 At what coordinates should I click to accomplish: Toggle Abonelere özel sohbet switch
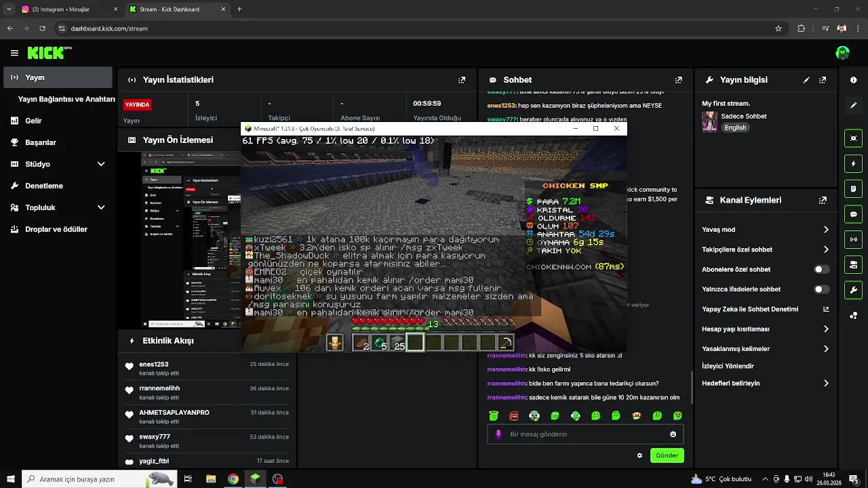pos(821,270)
